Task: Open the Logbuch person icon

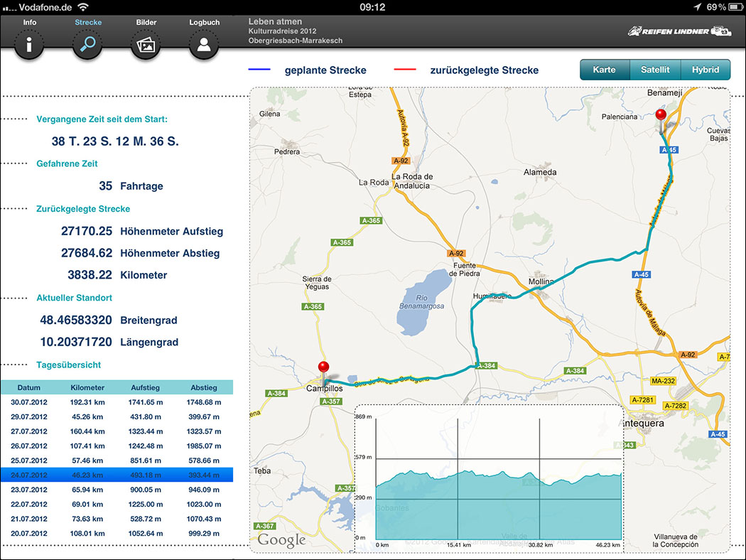Action: (x=204, y=44)
